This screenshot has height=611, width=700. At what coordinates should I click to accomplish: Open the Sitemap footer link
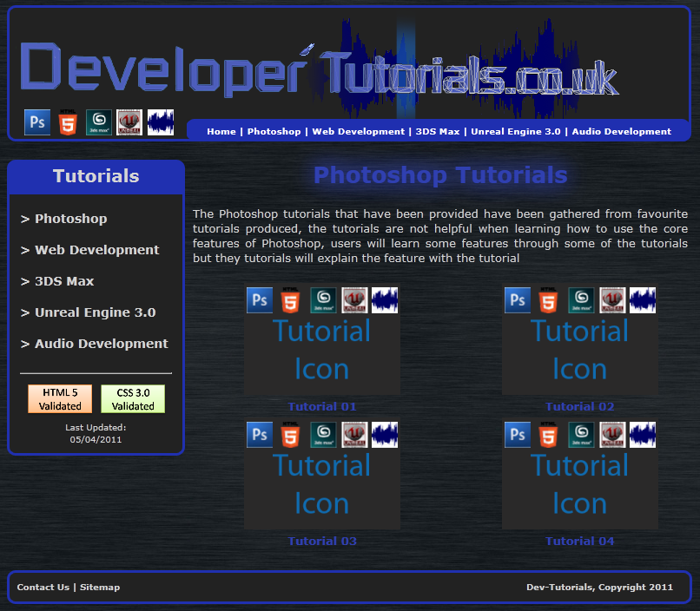(x=100, y=588)
